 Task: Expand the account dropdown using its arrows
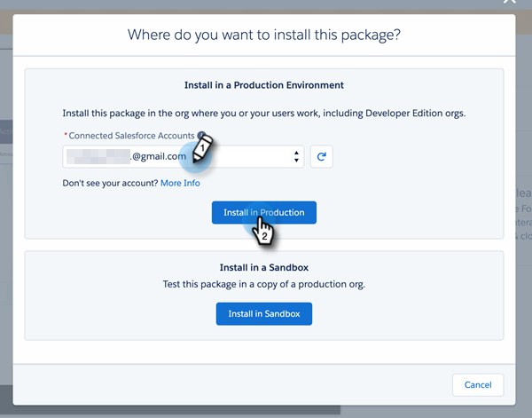pos(296,157)
